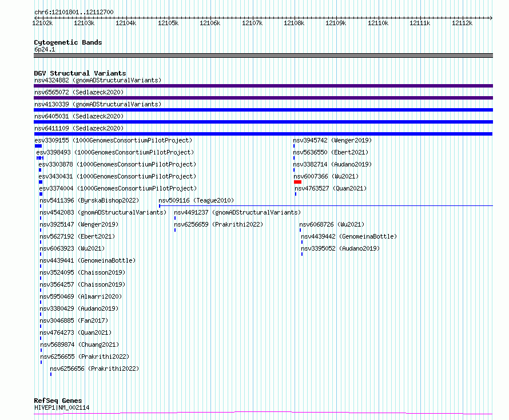
Task: Click the nsv4324882 gnomAD variant label
Action: 98,80
